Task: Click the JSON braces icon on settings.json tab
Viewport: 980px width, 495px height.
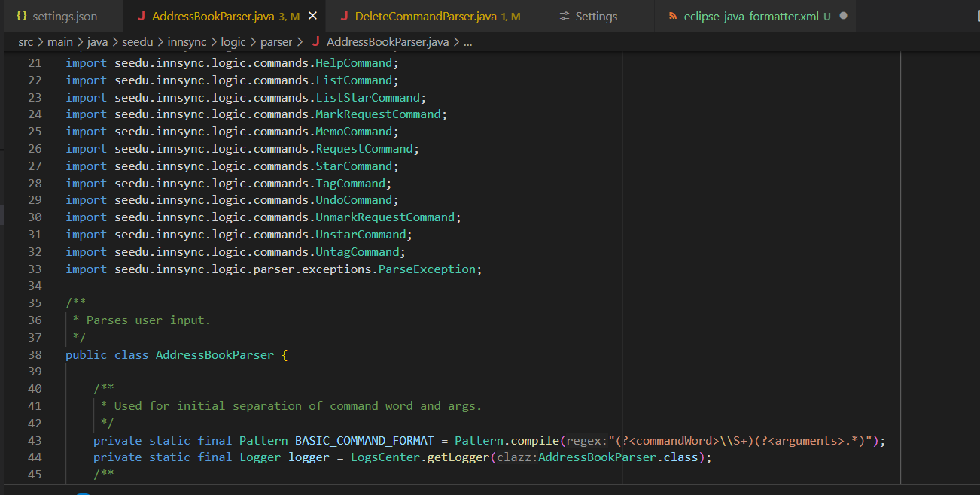Action: coord(21,16)
